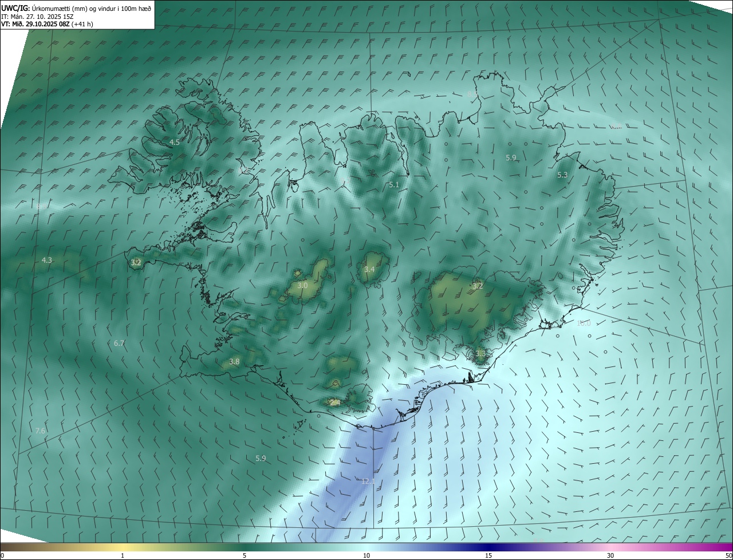733x560 pixels.
Task: Pick the 4.3 value label
Action: tap(47, 261)
